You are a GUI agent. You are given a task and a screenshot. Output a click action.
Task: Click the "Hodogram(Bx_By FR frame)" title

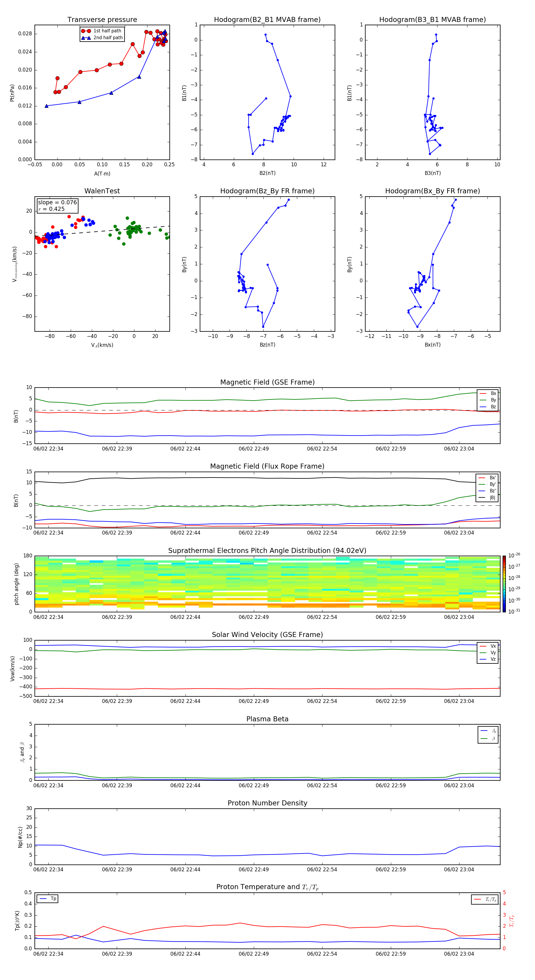click(x=432, y=191)
